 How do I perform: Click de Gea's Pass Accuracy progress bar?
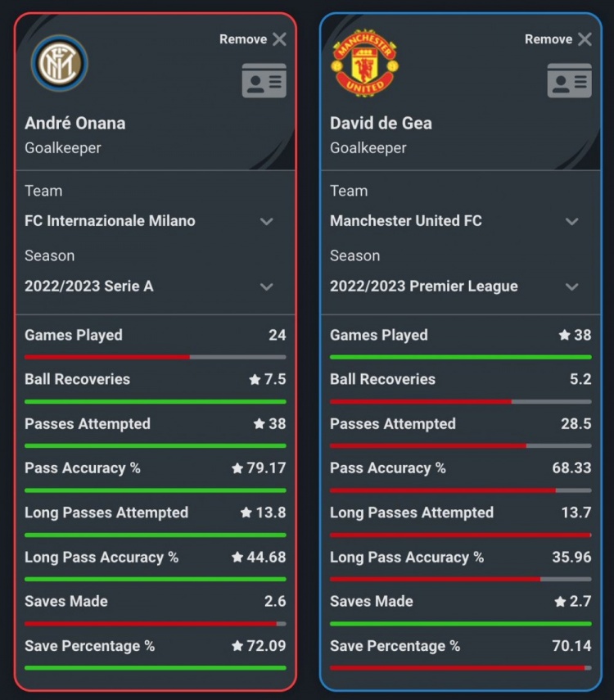click(461, 490)
